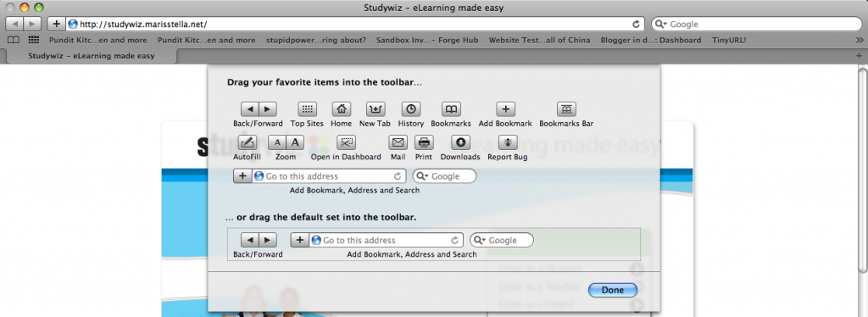The height and width of the screenshot is (317, 868).
Task: Click the Bookmarks book icon in palette
Action: coord(451,109)
